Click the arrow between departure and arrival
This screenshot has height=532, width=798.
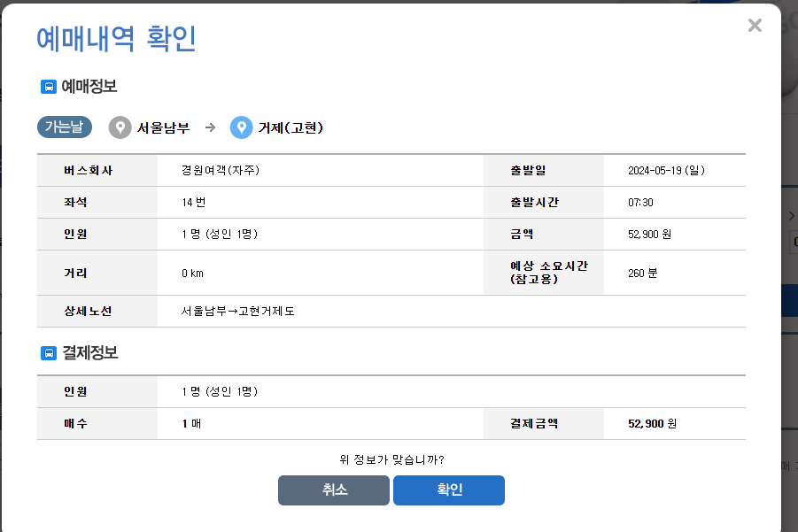(210, 127)
